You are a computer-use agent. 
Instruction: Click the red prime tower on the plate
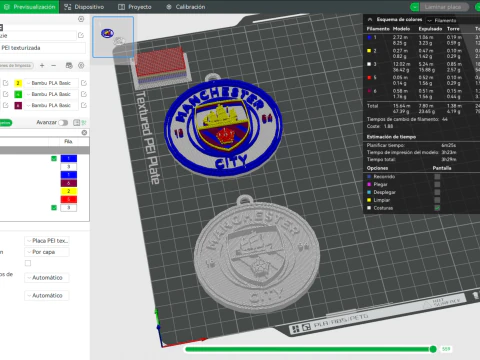click(161, 67)
